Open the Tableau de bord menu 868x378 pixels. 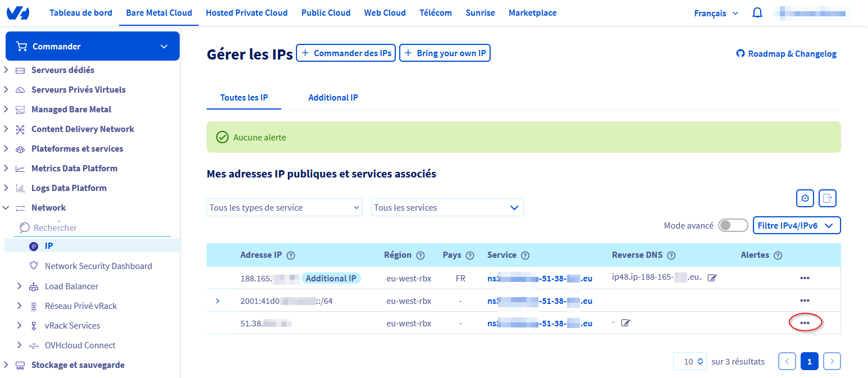[81, 12]
